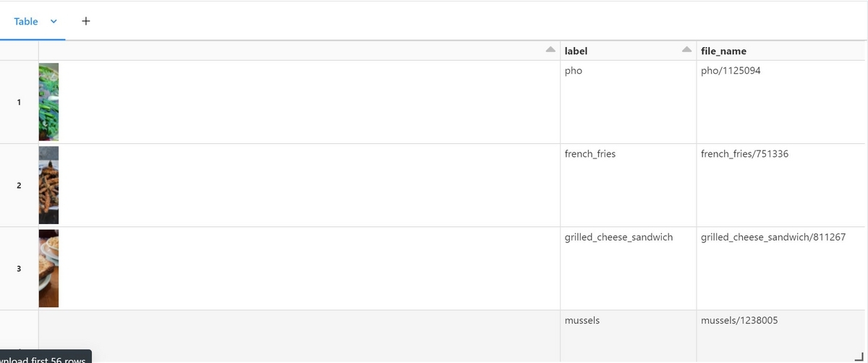Image resolution: width=868 pixels, height=363 pixels.
Task: Select the Table tab
Action: [x=26, y=22]
